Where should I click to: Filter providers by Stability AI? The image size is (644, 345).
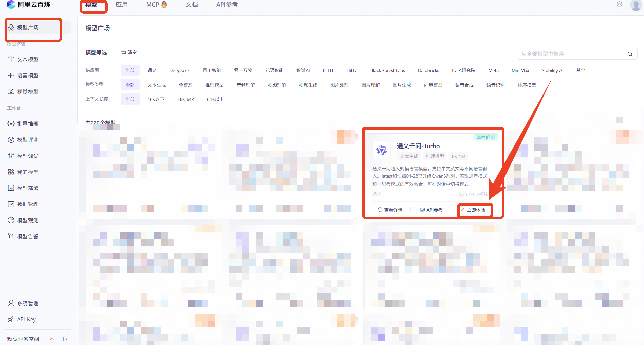tap(552, 70)
